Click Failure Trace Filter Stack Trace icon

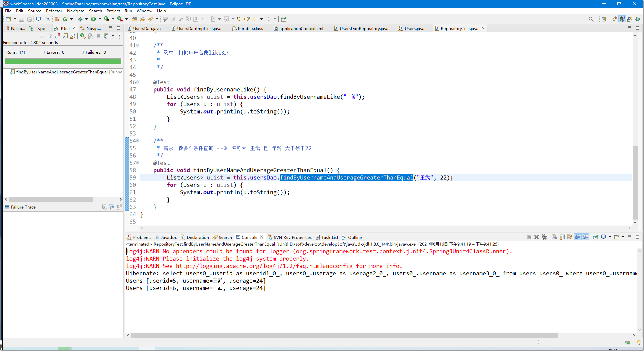pos(112,207)
